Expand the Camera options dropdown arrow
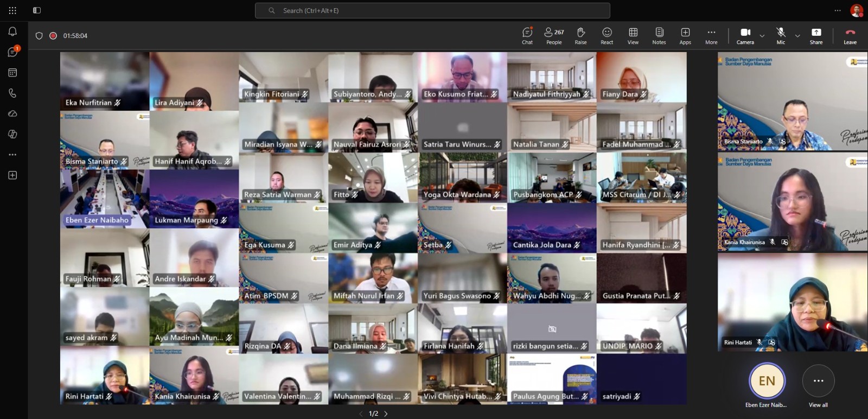Screen dimensions: 868x419 tap(762, 36)
